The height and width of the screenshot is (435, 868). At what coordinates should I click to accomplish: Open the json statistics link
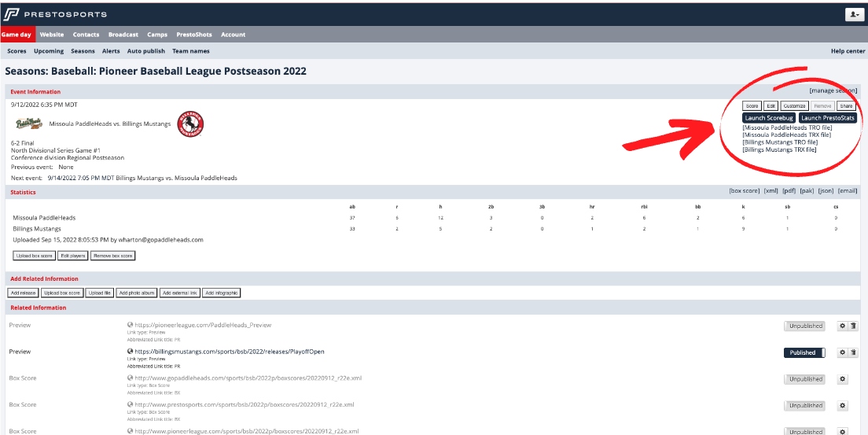[826, 191]
